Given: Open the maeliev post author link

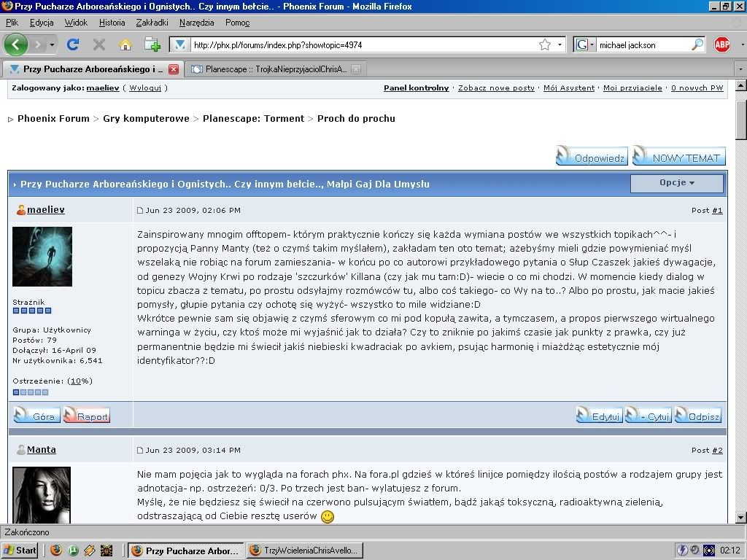Looking at the screenshot, I should point(46,209).
